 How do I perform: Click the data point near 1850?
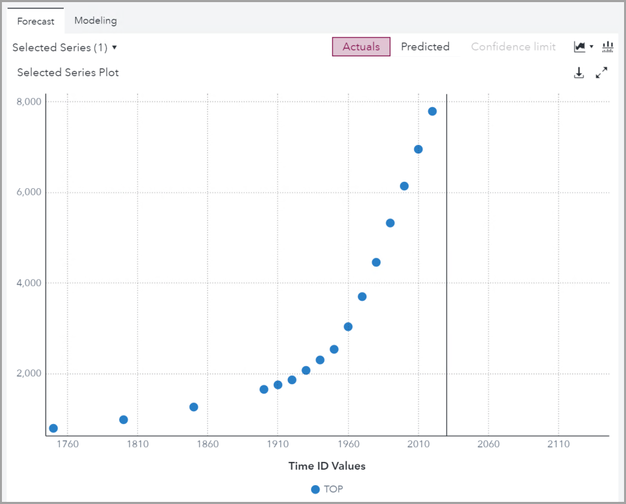194,407
